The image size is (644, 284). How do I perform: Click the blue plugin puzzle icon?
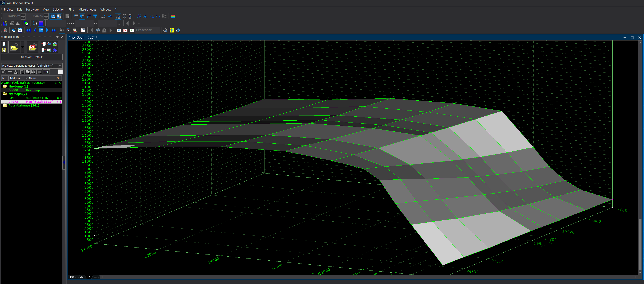pos(55,50)
